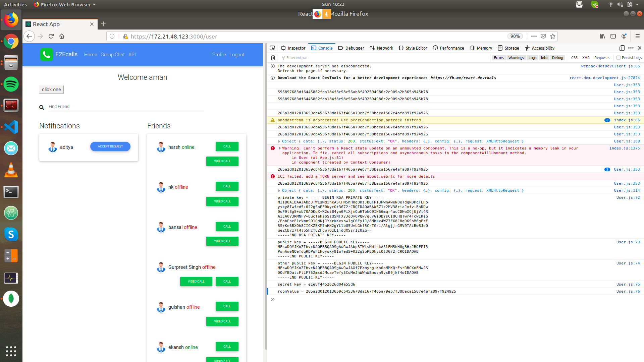The height and width of the screenshot is (362, 644).
Task: Reload the page using the refresh icon
Action: click(51, 36)
